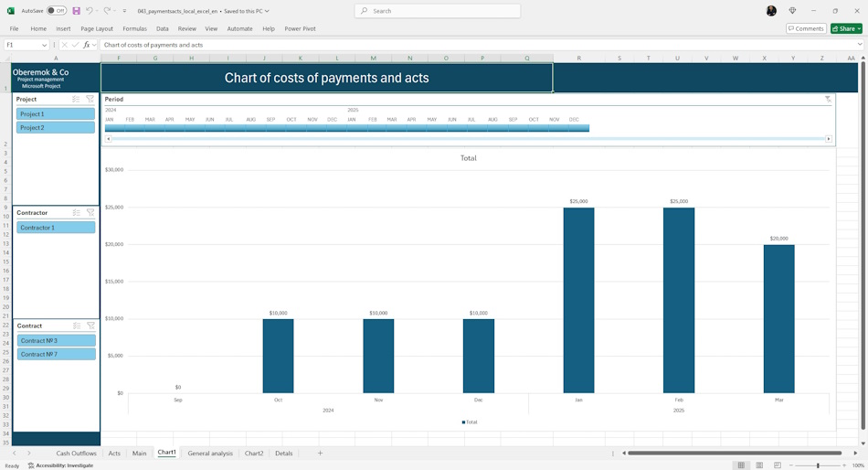Open the Automate tab
The width and height of the screenshot is (868, 470).
pyautogui.click(x=239, y=28)
